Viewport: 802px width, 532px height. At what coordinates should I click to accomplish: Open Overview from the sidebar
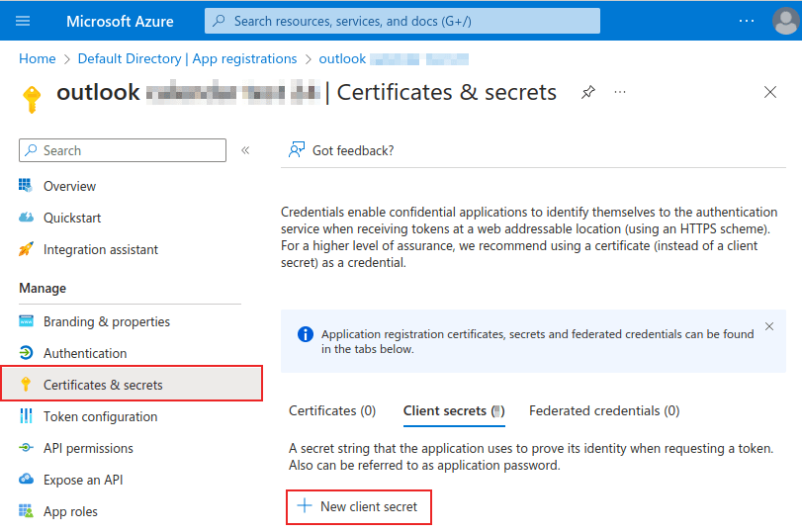(x=69, y=186)
